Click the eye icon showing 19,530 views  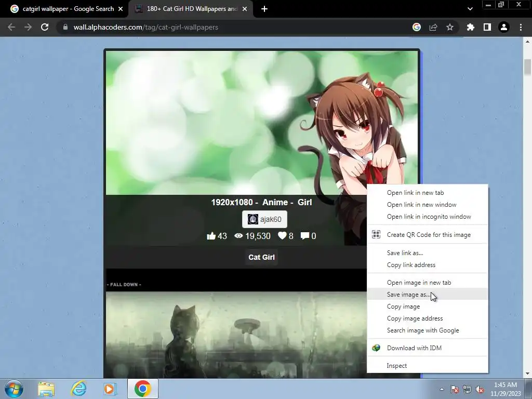pos(238,235)
